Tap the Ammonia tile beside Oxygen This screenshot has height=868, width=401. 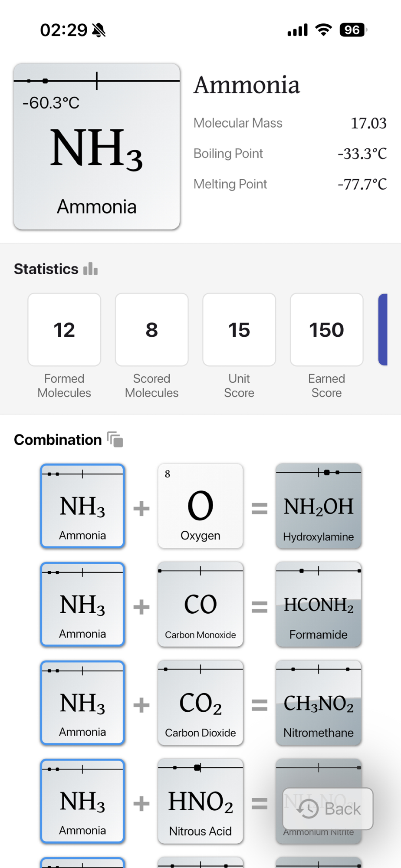point(82,506)
